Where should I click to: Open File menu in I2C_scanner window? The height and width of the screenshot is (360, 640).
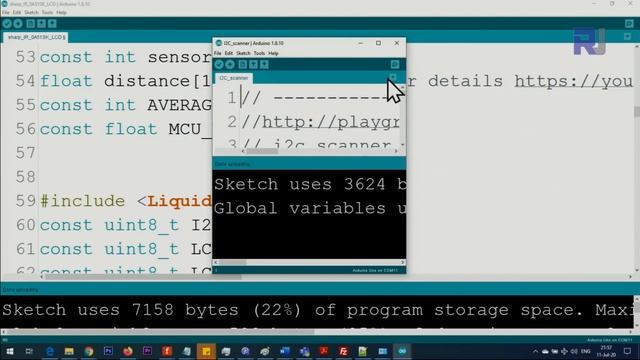pyautogui.click(x=218, y=53)
